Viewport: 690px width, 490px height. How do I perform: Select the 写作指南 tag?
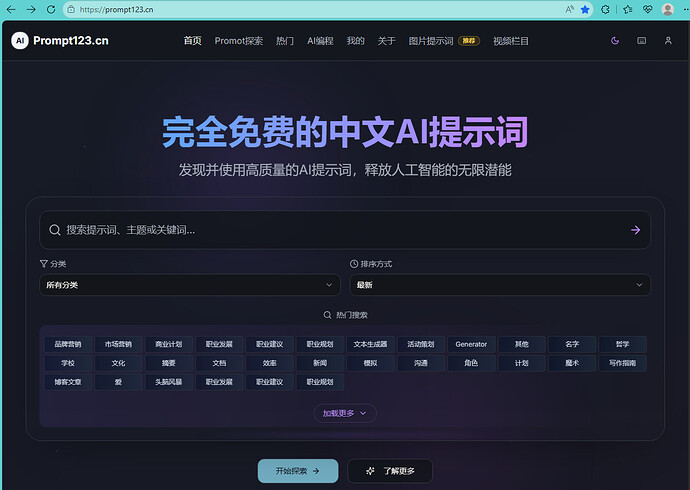tap(622, 363)
